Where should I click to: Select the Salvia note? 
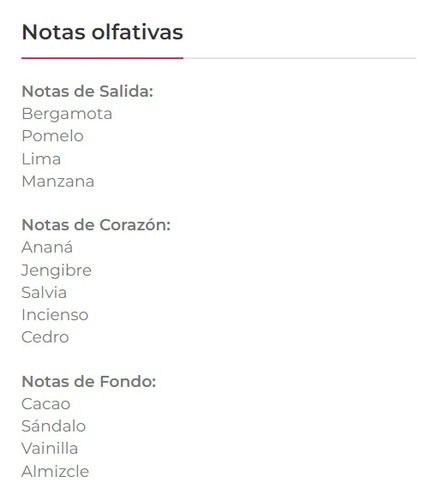point(44,293)
